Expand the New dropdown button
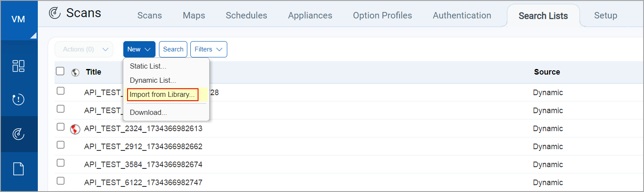This screenshot has width=644, height=192. pyautogui.click(x=139, y=49)
